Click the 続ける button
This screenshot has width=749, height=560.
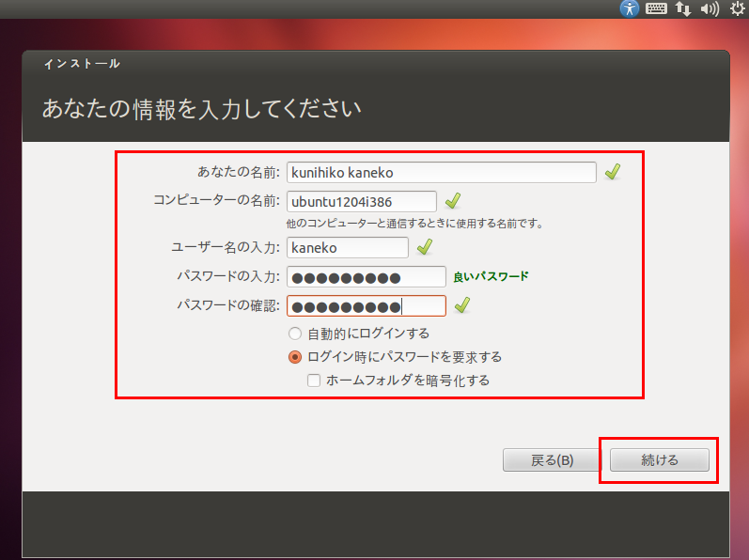pyautogui.click(x=659, y=460)
